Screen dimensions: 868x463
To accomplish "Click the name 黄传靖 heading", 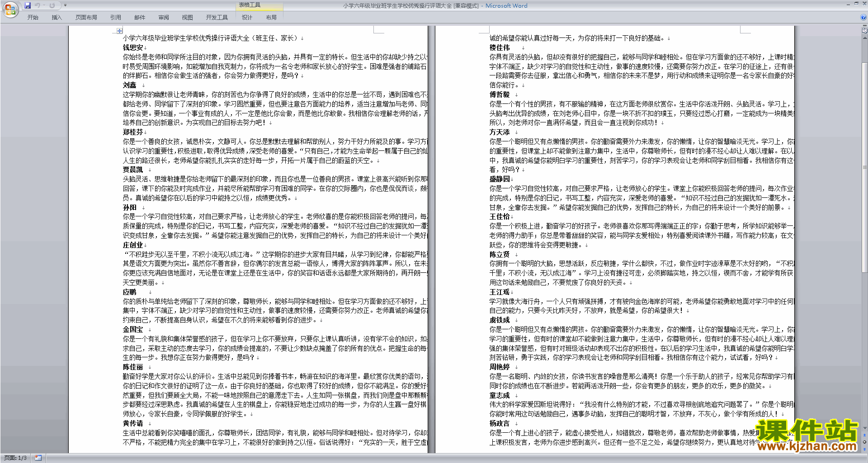I will pyautogui.click(x=133, y=423).
